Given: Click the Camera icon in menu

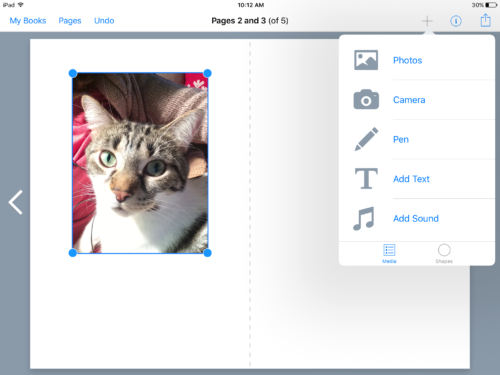Looking at the screenshot, I should 366,99.
